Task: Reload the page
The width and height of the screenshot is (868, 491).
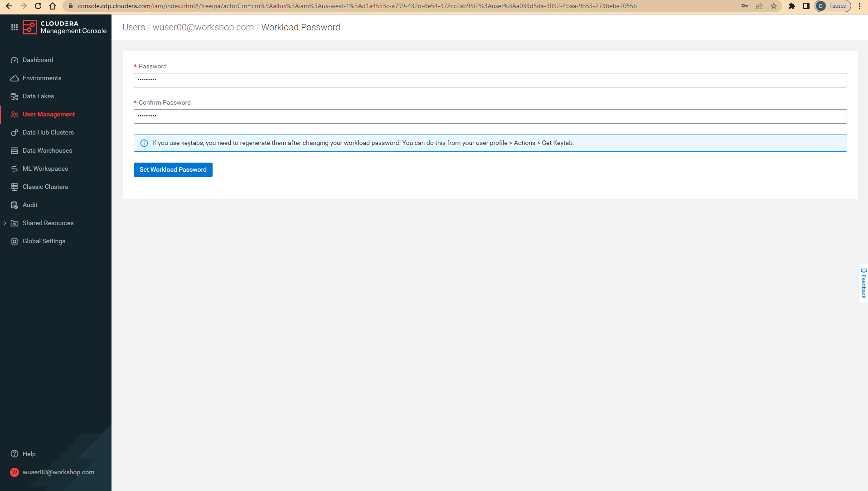Action: tap(38, 6)
